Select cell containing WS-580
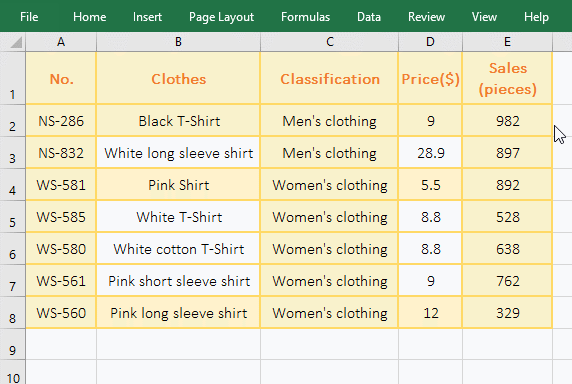572x384 pixels. tap(61, 249)
